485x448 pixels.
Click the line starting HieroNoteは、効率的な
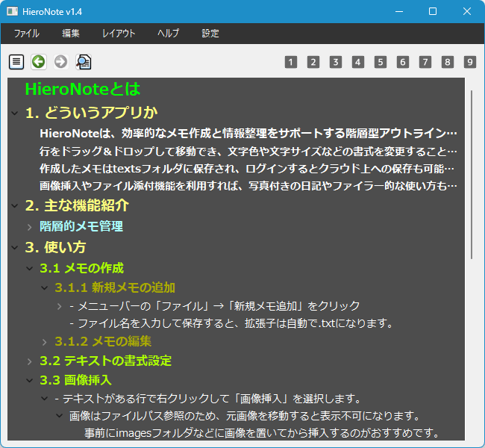pyautogui.click(x=248, y=134)
